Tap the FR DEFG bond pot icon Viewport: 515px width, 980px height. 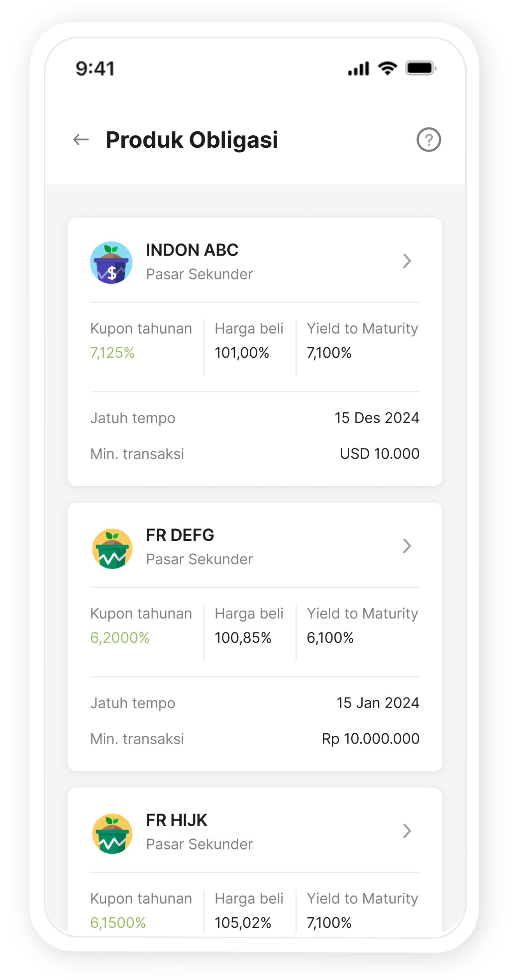(112, 549)
